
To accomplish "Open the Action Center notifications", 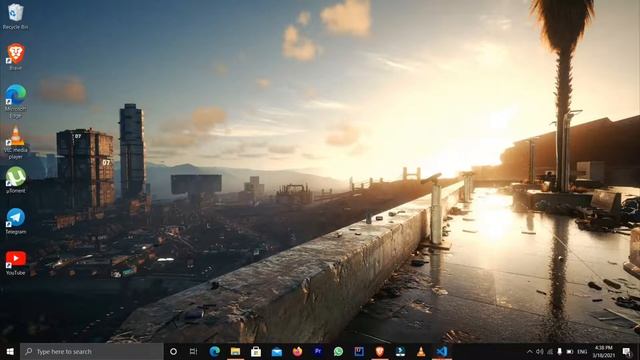I will 627,352.
